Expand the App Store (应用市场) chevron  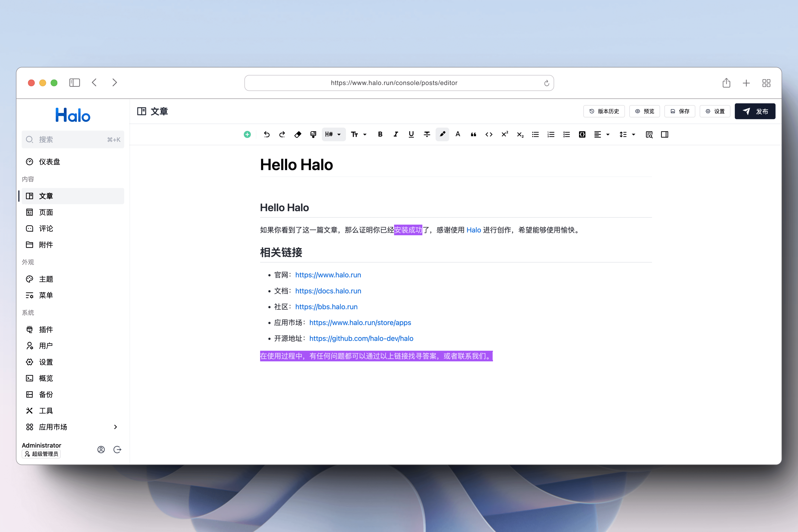pyautogui.click(x=115, y=427)
